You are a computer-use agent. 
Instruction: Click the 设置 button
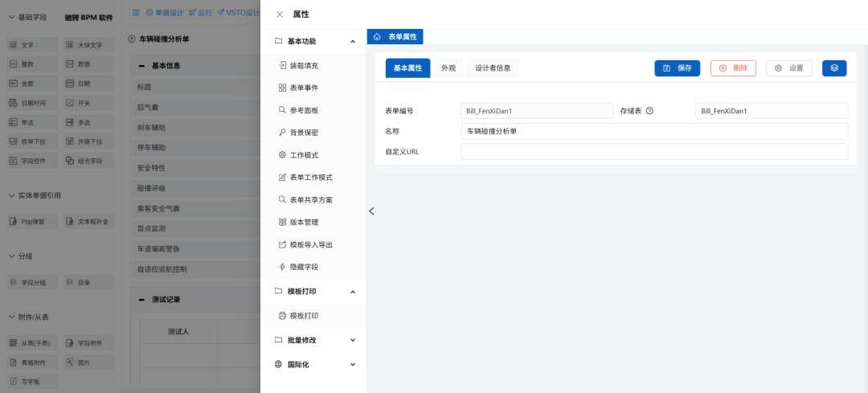coord(789,68)
